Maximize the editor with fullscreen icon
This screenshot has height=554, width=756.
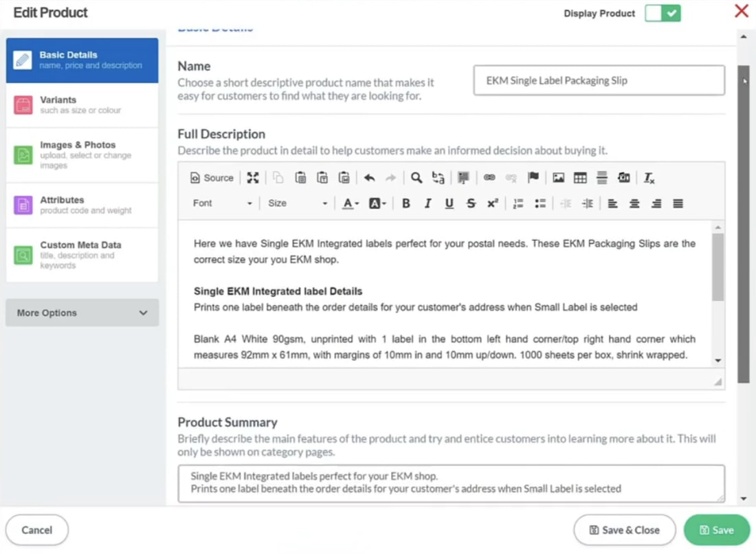[253, 178]
